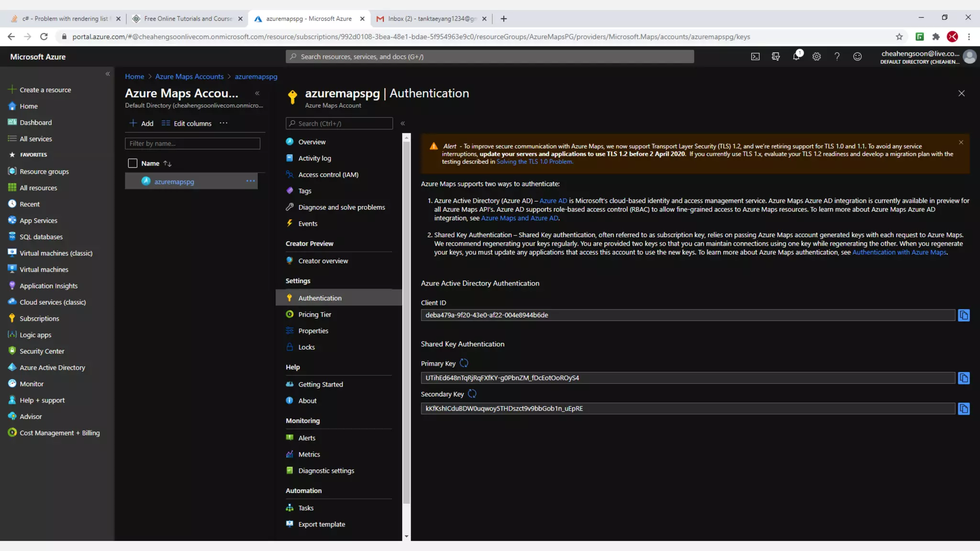Open Pricing Tier settings
The image size is (980, 551).
click(314, 314)
